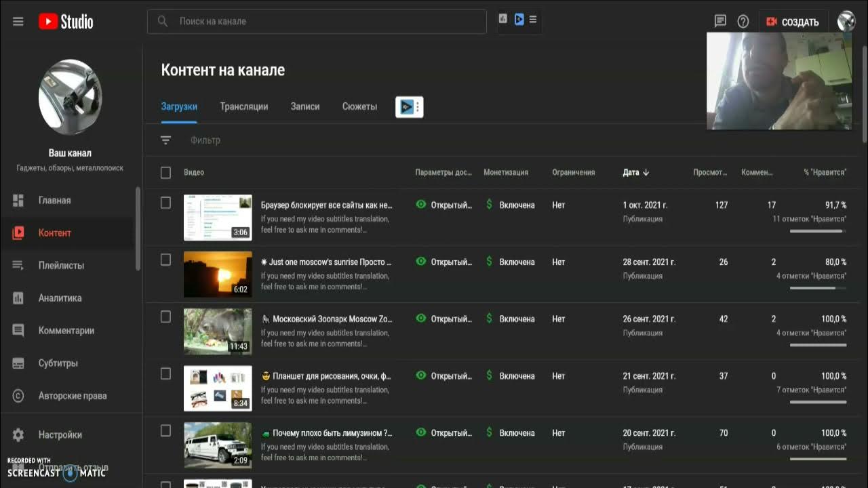Open the sunset thumbnail with 6:02 duration
This screenshot has width=868, height=488.
pos(218,274)
